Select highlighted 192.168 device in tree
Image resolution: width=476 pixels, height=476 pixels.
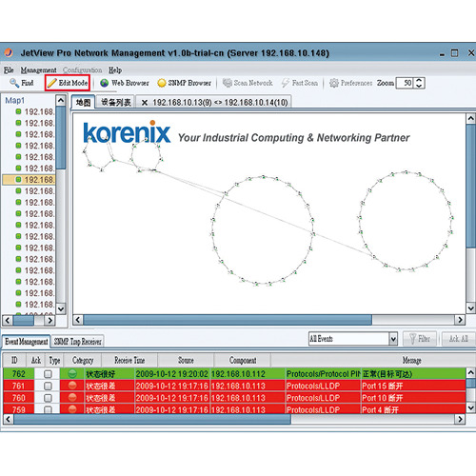[x=29, y=180]
